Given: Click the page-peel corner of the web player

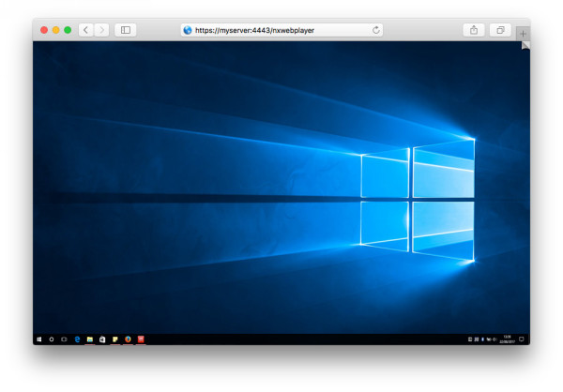Looking at the screenshot, I should 525,46.
